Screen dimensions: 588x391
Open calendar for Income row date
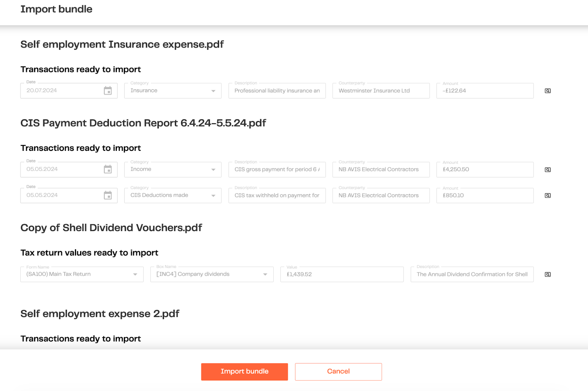click(108, 169)
